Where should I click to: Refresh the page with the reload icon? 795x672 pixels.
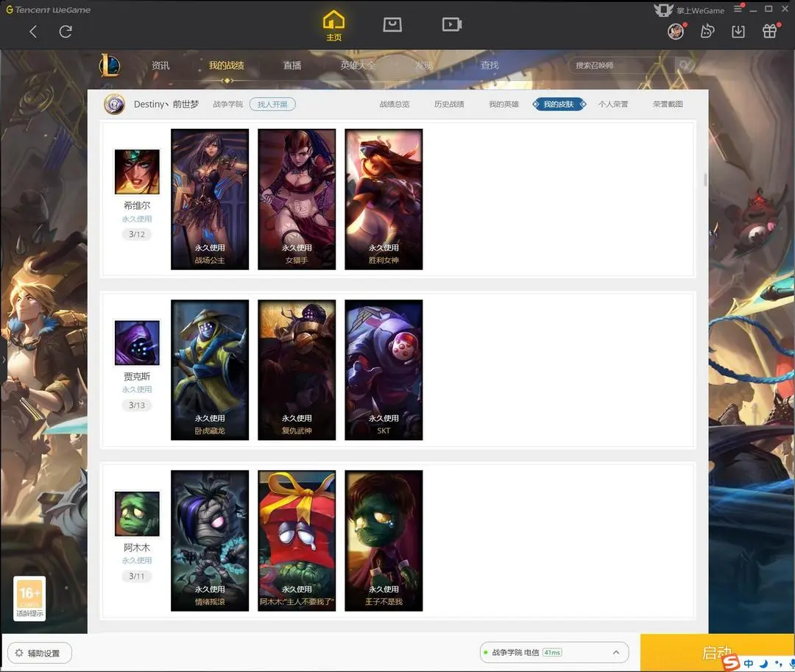66,32
